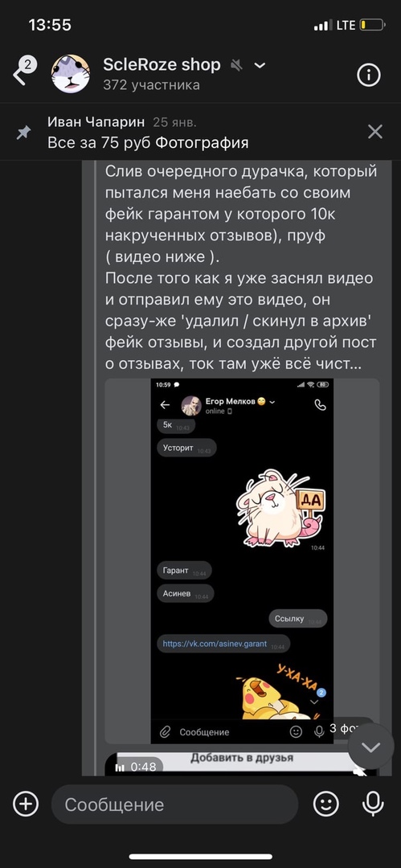The width and height of the screenshot is (401, 868).
Task: Focus the Сообщение message input field
Action: pyautogui.click(x=174, y=805)
